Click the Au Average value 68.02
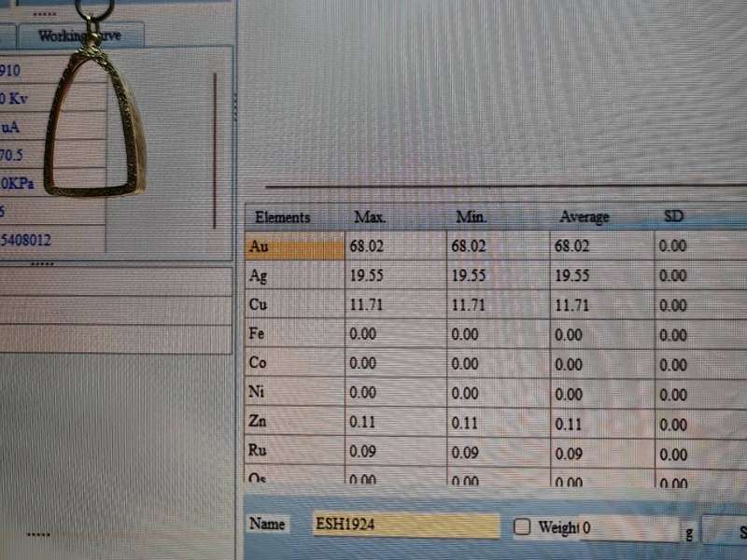This screenshot has width=747, height=560. 571,247
